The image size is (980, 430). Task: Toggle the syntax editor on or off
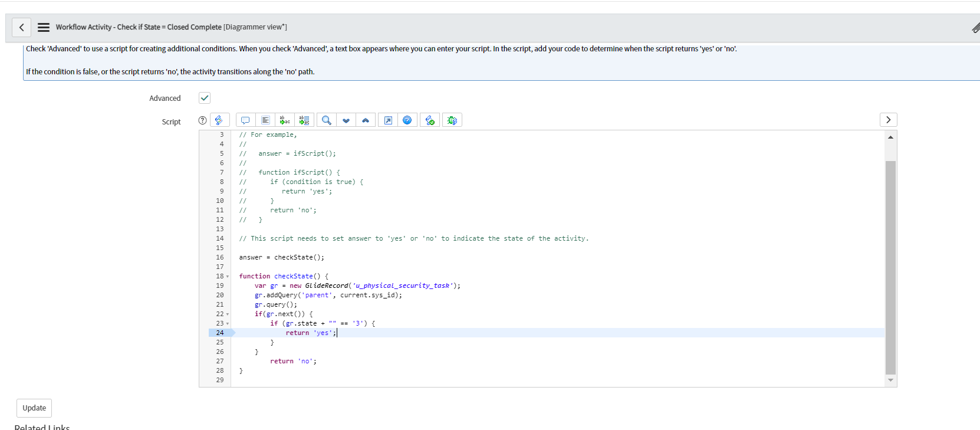pos(219,120)
